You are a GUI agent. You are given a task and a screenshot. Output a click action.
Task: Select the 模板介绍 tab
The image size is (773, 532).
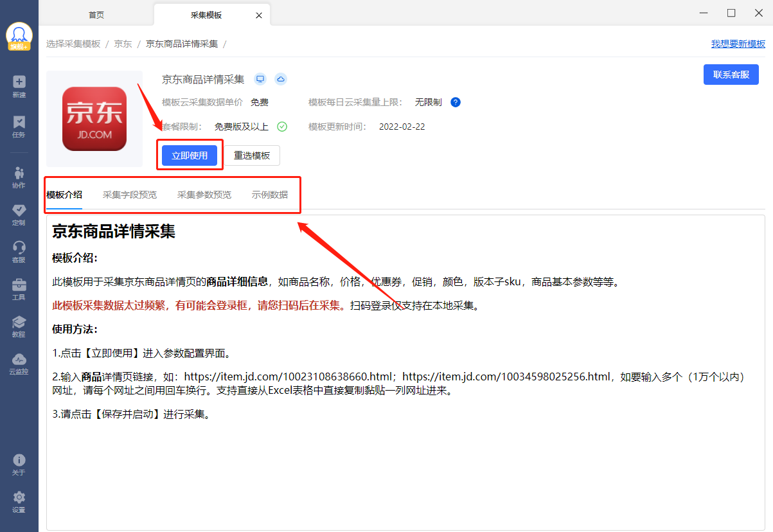pyautogui.click(x=64, y=195)
